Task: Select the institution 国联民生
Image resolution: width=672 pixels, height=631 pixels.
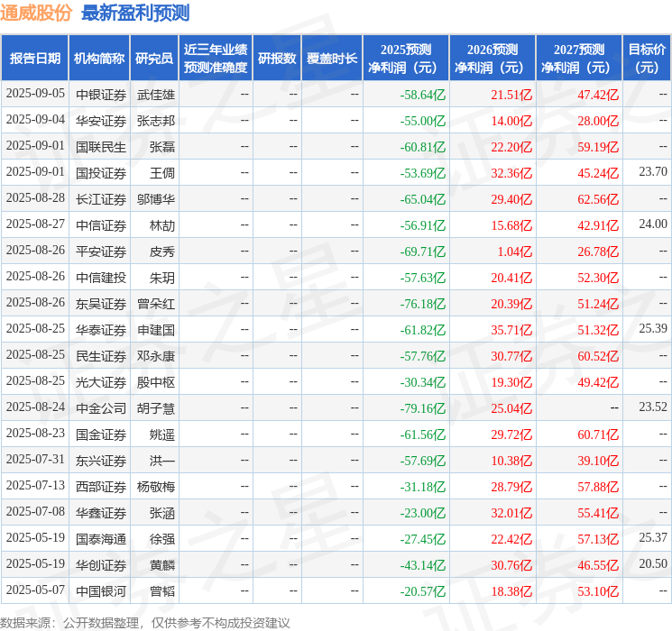Action: 101,147
